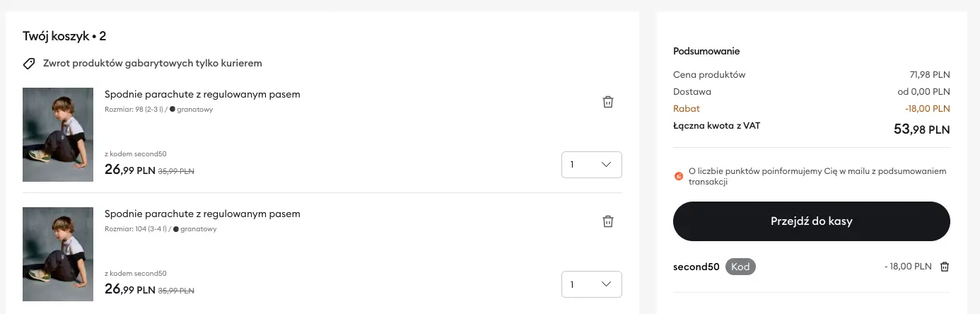Click the total amount 53,98 PLN
Screen dimensions: 980x314
[x=921, y=129]
